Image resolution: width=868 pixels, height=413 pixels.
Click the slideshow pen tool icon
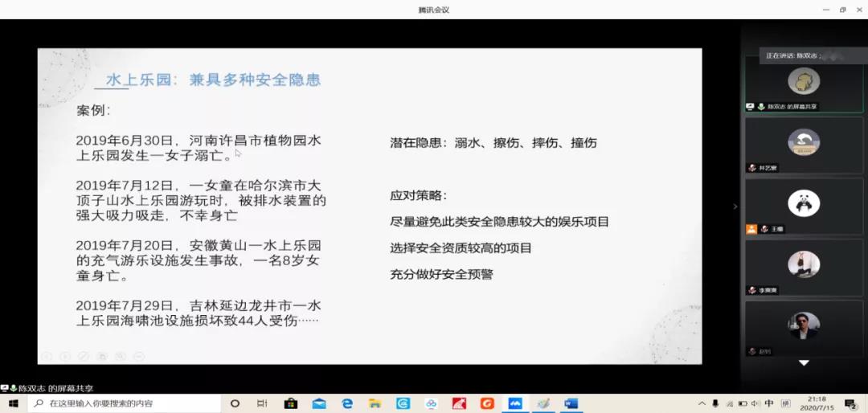83,355
